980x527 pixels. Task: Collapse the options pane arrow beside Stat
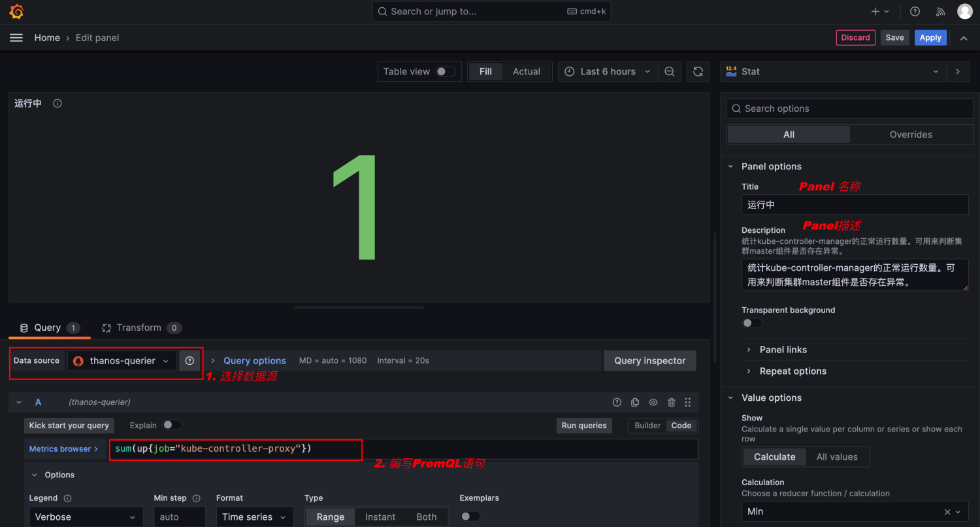pyautogui.click(x=958, y=72)
